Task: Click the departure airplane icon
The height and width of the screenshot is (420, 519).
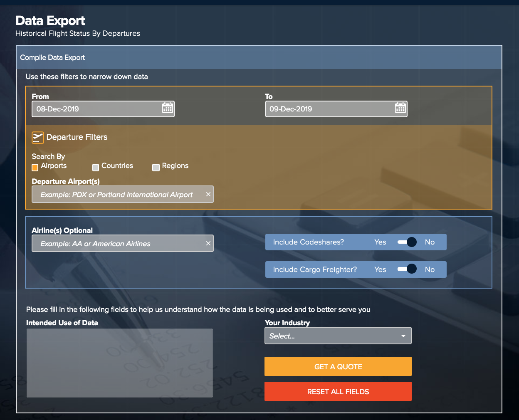Action: coord(38,137)
